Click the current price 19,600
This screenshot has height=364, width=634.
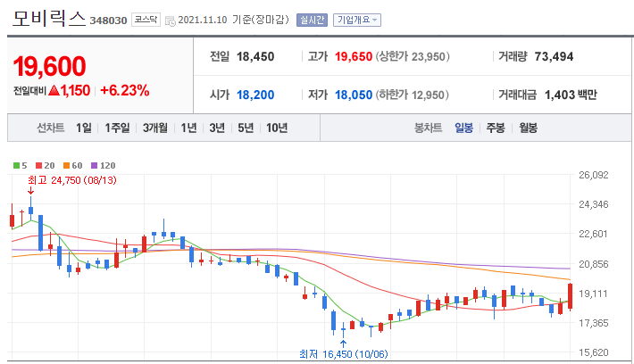[49, 66]
